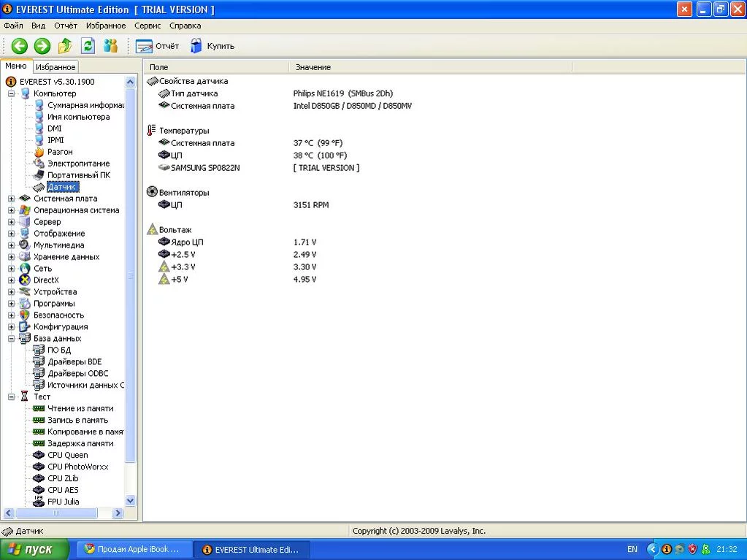Select the Датчик sensor tree item
The height and width of the screenshot is (560, 747).
(x=62, y=187)
